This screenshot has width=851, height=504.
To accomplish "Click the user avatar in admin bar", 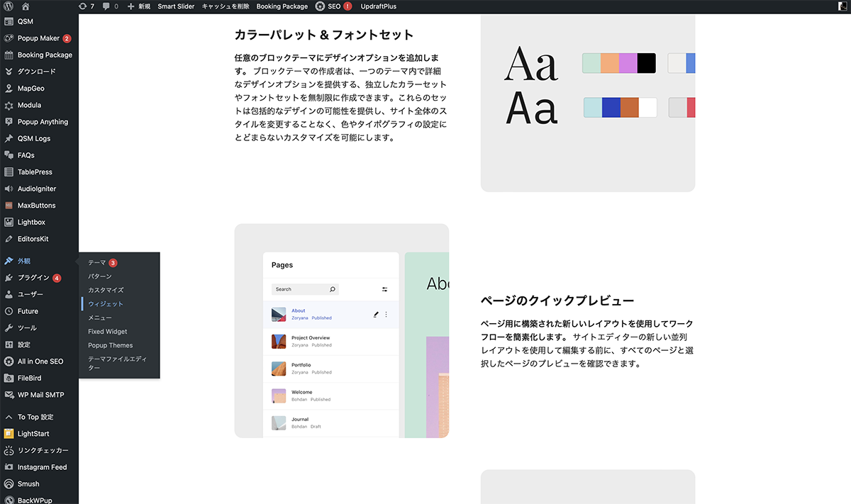I will click(x=842, y=6).
